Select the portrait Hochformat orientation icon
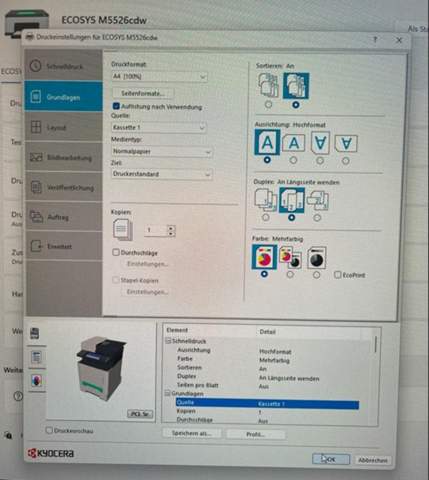Viewport: 429px width, 480px height. [x=267, y=143]
